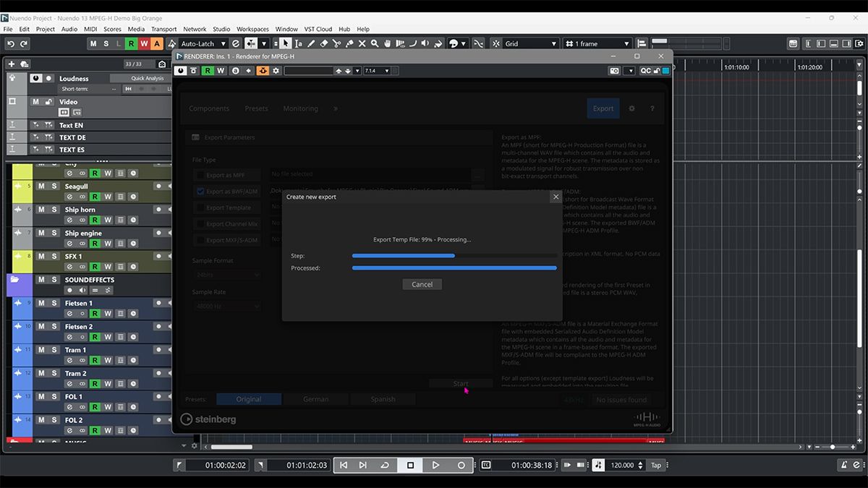Image resolution: width=868 pixels, height=488 pixels.
Task: Open the 1 frame grid type dropdown
Action: click(x=597, y=43)
